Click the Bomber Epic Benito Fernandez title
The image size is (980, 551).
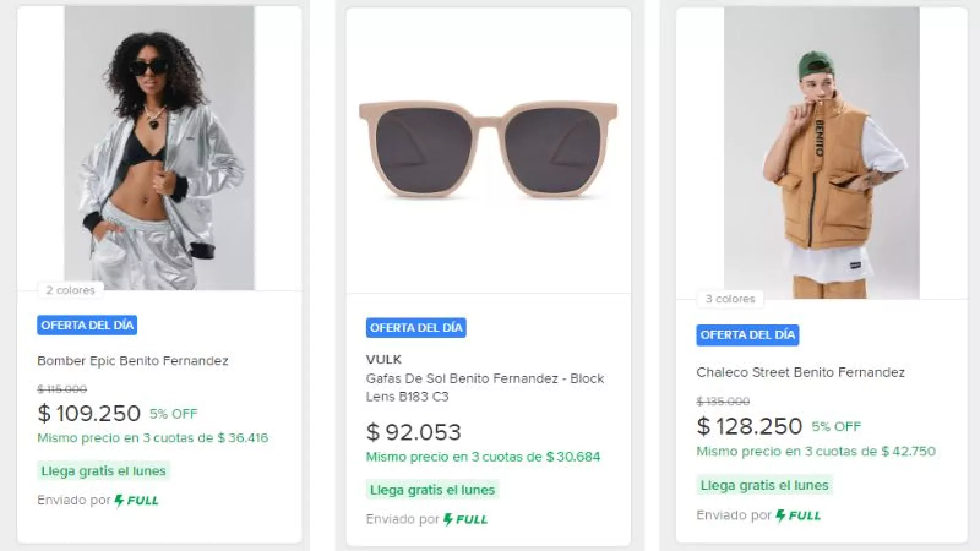133,361
